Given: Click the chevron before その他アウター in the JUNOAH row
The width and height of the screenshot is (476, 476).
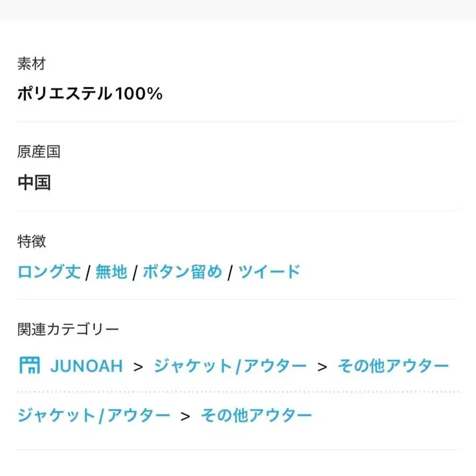Looking at the screenshot, I should pos(322,366).
